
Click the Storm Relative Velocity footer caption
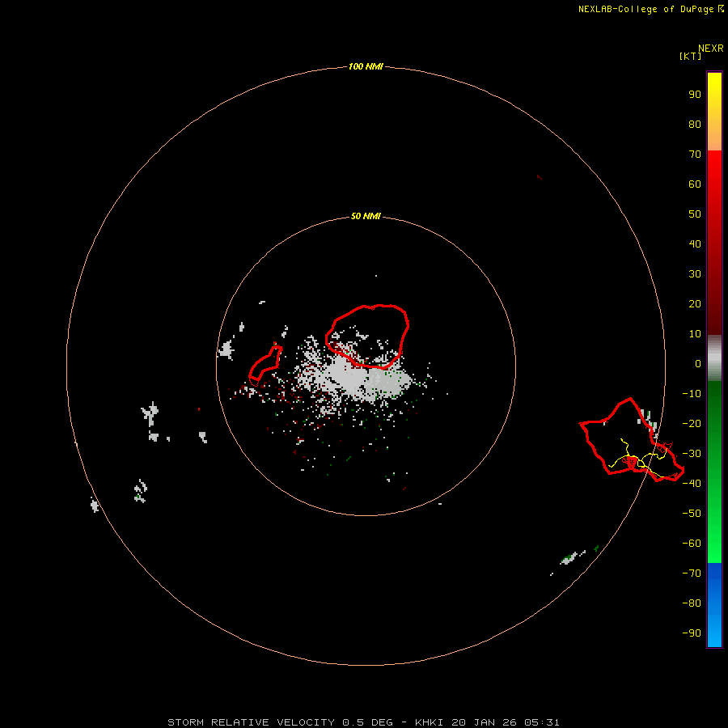pyautogui.click(x=363, y=722)
